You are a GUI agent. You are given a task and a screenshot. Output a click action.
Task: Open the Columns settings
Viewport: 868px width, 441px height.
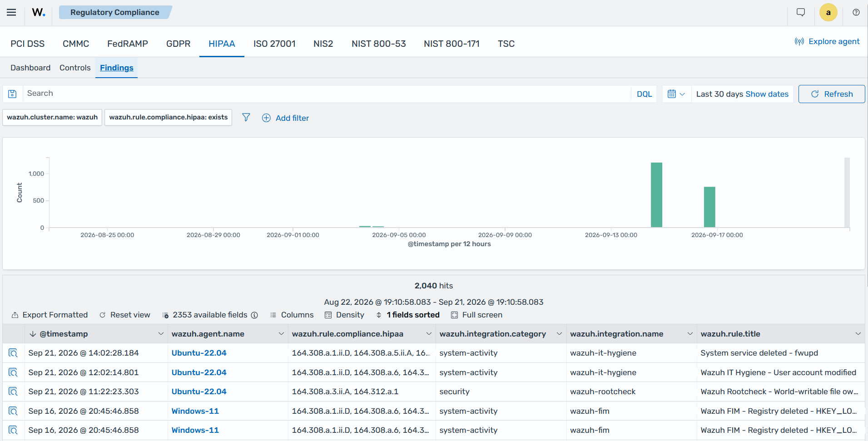pos(292,315)
